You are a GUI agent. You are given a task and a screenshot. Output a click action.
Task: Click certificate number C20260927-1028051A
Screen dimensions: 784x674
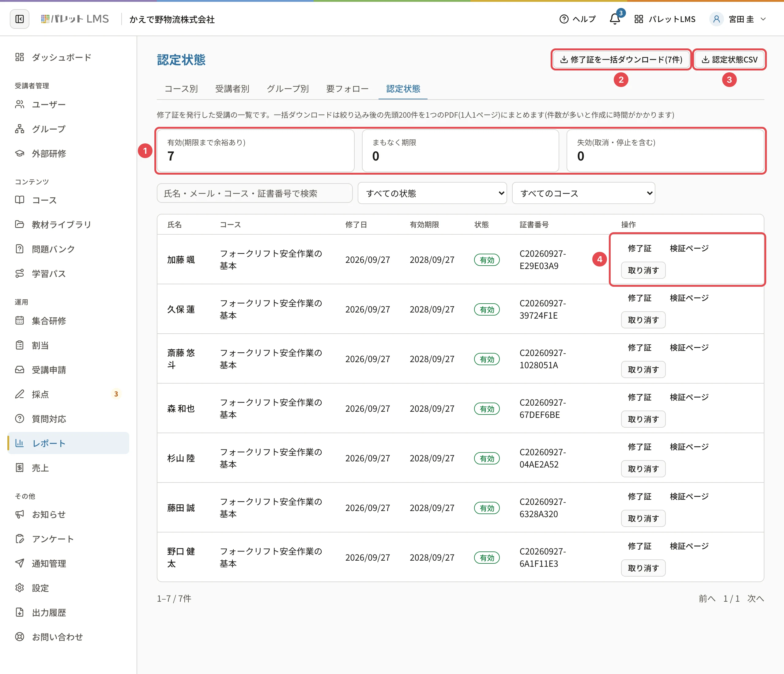pos(543,359)
